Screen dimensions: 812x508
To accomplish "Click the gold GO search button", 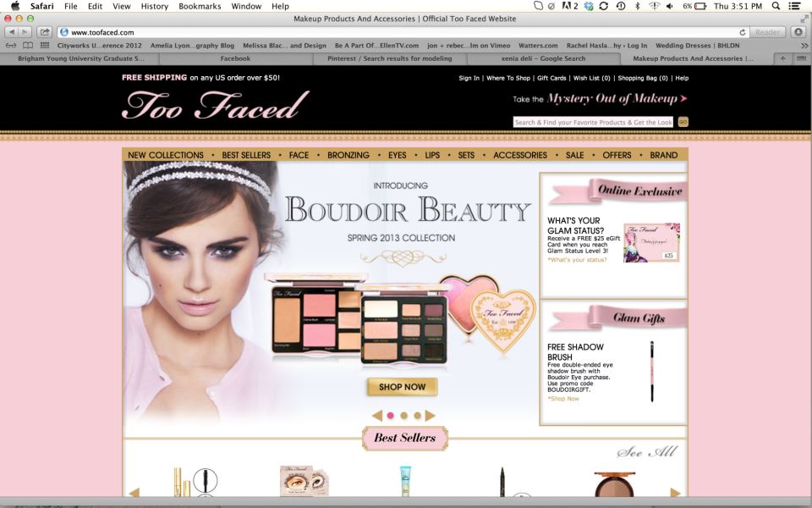I will [683, 122].
